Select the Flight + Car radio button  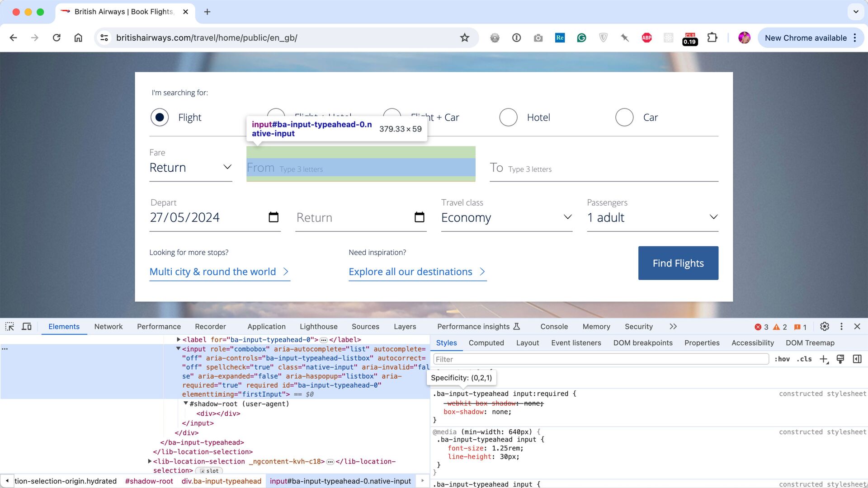point(392,113)
